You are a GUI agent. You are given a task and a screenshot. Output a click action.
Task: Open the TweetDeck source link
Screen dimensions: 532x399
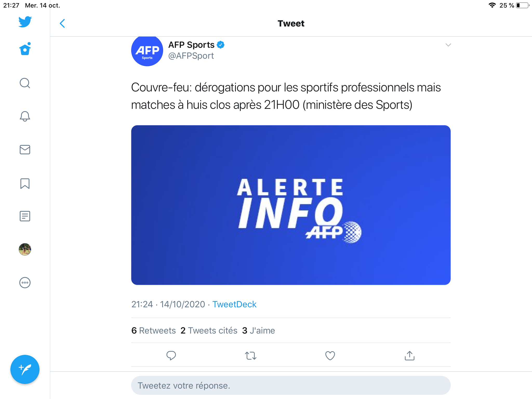[x=234, y=304]
